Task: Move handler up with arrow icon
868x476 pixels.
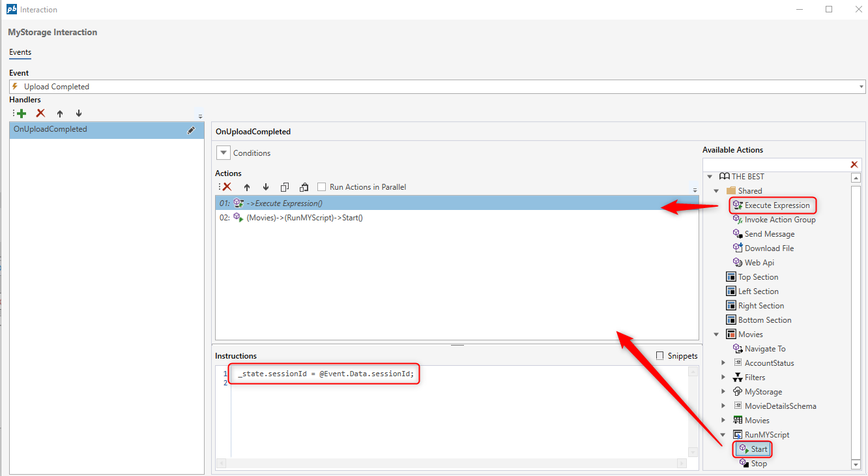Action: click(x=60, y=113)
